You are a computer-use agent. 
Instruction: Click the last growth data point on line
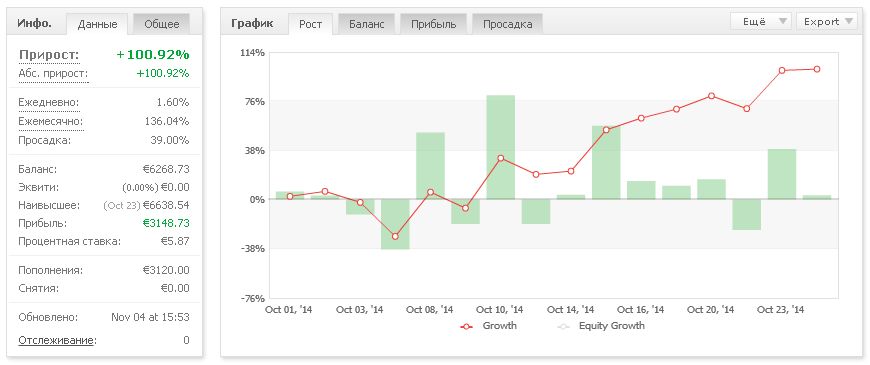coord(817,69)
